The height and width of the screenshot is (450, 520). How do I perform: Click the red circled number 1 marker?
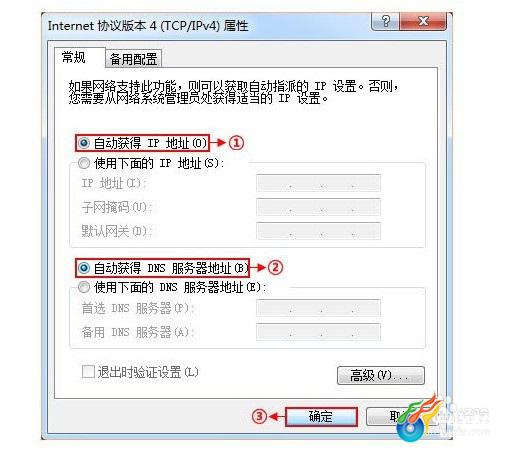236,143
